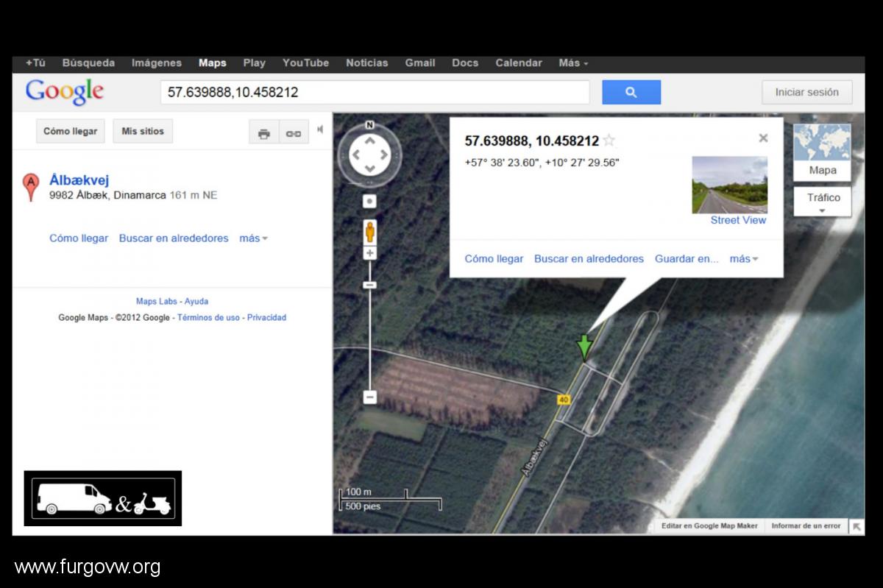Close the coordinates info bubble
Viewport: 883px width, 588px height.
763,138
